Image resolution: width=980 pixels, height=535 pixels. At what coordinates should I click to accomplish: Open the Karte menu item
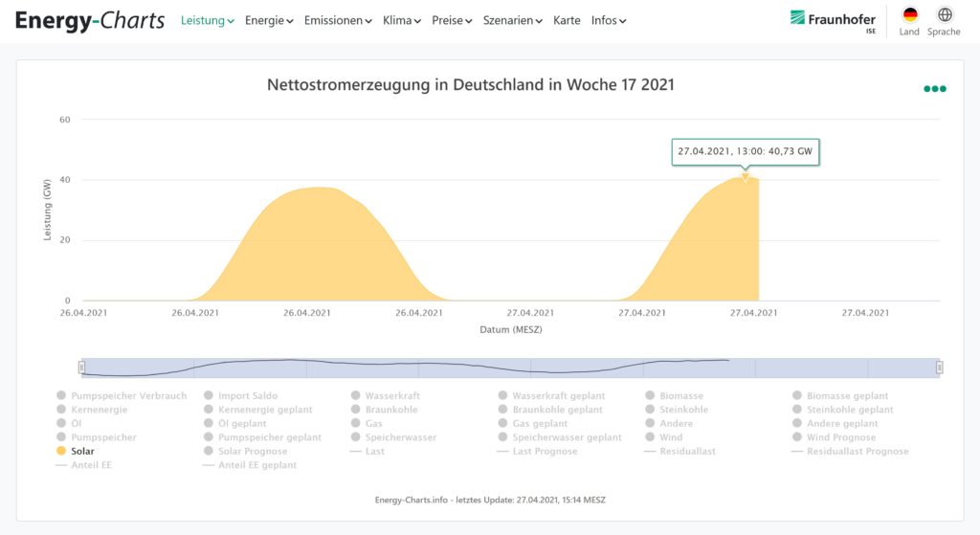click(567, 20)
